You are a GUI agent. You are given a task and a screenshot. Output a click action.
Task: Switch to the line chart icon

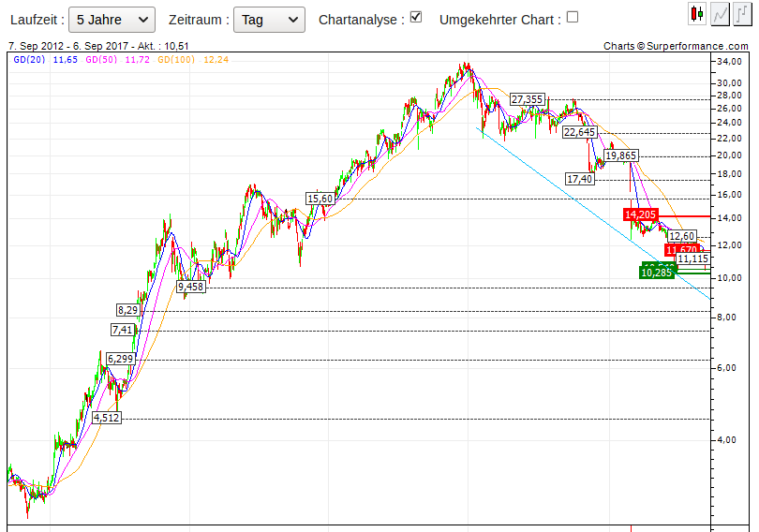point(720,13)
